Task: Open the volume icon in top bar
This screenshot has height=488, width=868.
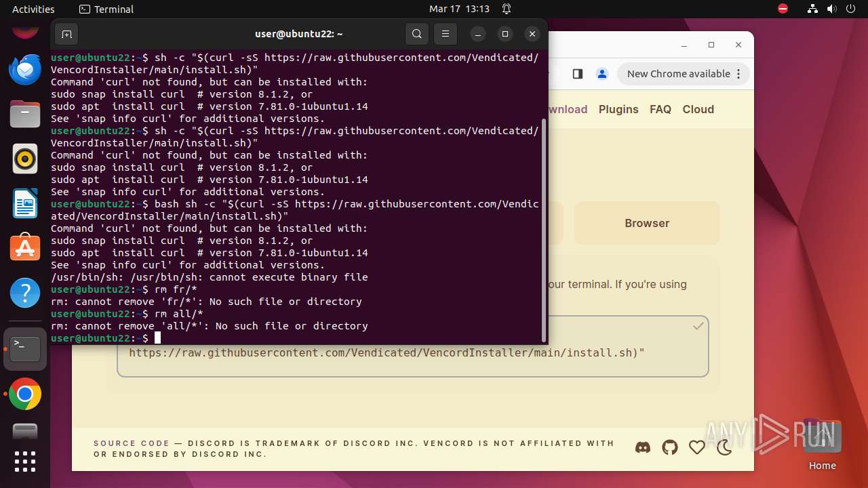Action: pos(831,9)
